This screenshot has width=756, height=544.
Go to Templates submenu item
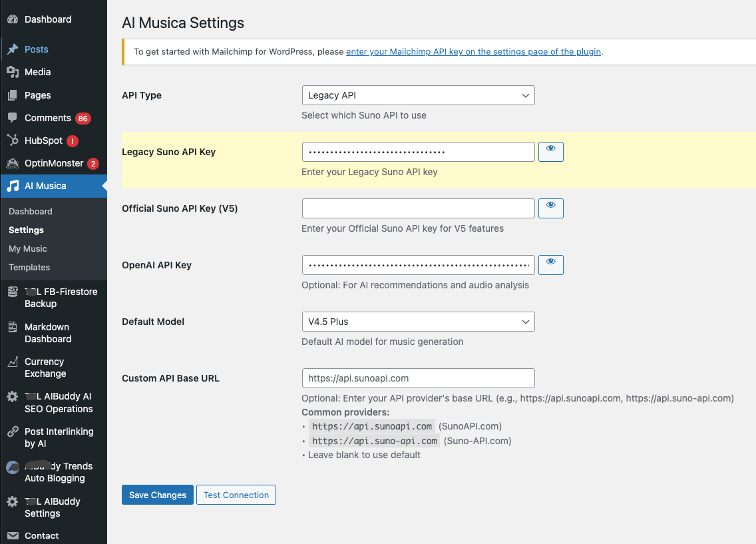click(x=29, y=267)
